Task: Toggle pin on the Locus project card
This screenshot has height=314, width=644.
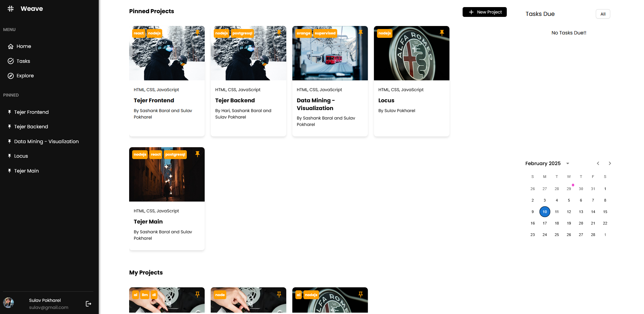Action: [x=442, y=33]
